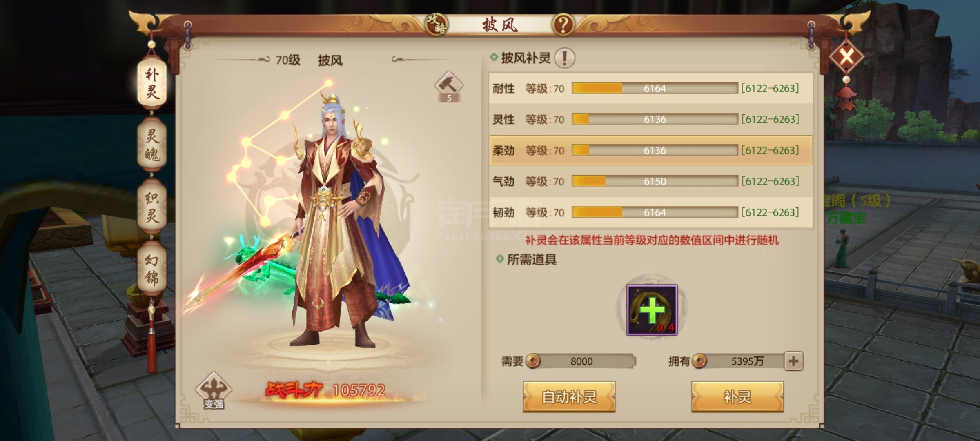Select the 灵性 attribute row

(x=651, y=119)
